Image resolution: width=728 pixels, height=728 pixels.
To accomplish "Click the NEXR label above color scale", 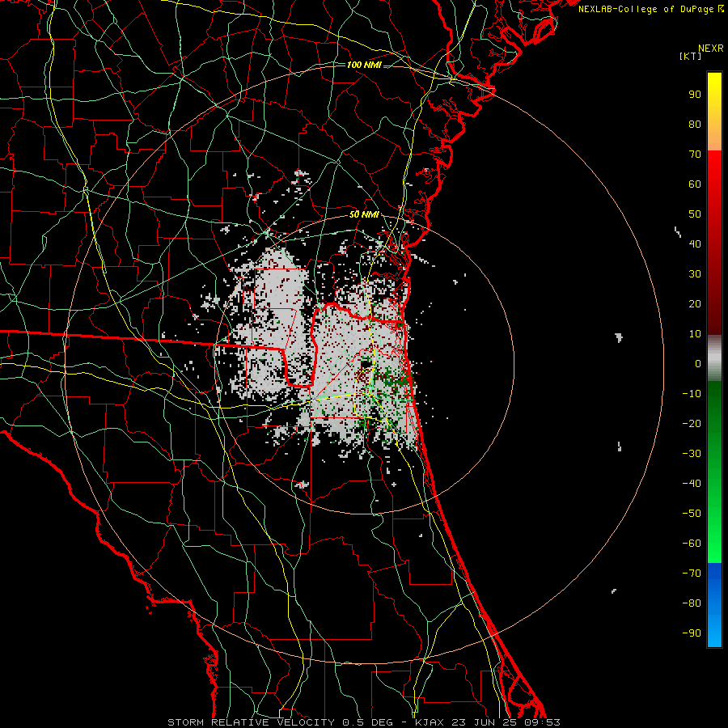I will click(710, 49).
